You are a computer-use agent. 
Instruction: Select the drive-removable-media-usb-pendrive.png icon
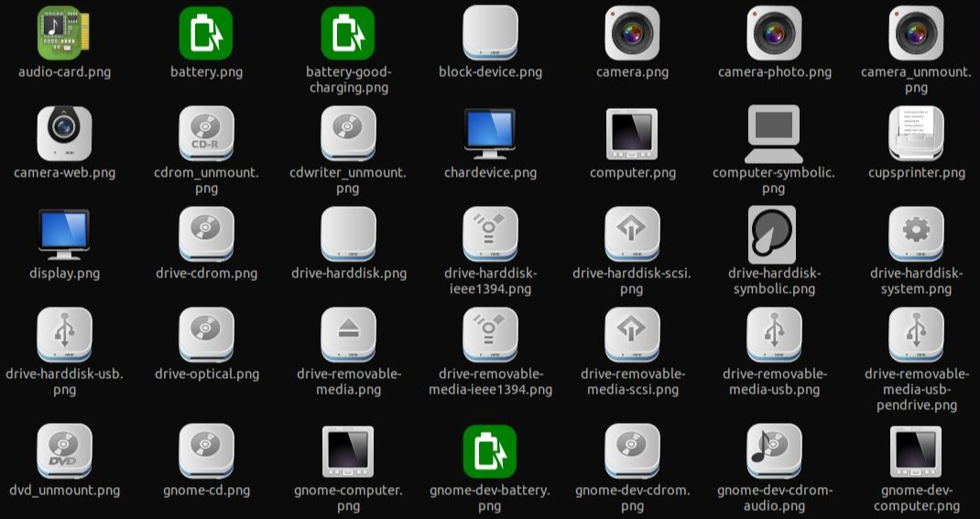pyautogui.click(x=916, y=335)
